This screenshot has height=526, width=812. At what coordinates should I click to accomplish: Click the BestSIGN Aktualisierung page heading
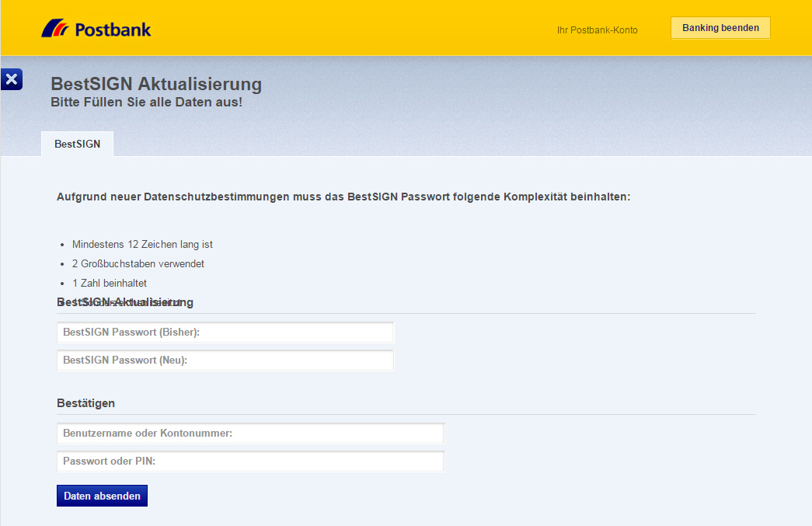pos(156,84)
